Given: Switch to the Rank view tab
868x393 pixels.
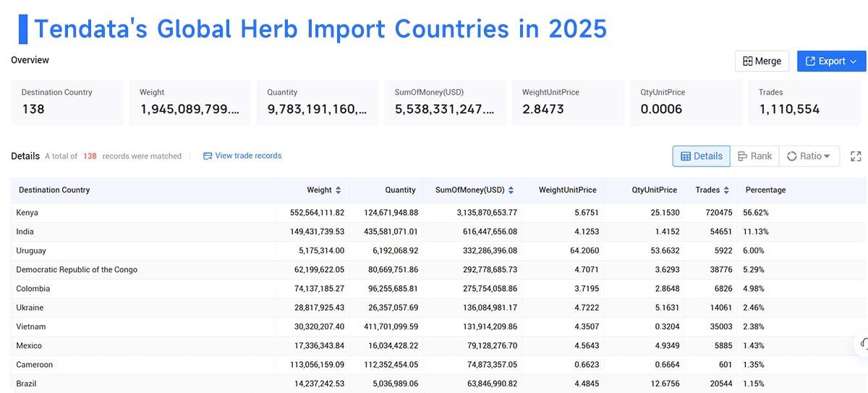Looking at the screenshot, I should click(754, 156).
